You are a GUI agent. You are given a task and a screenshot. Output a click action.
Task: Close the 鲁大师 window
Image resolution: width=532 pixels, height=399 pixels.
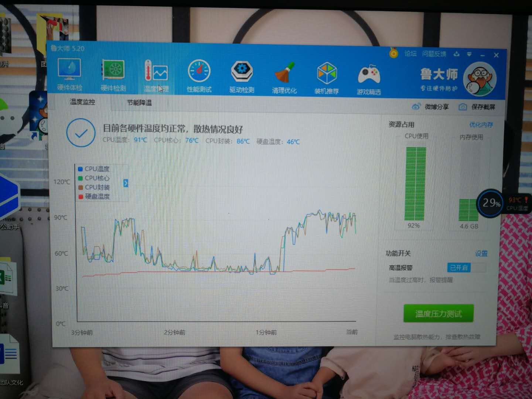coord(496,55)
